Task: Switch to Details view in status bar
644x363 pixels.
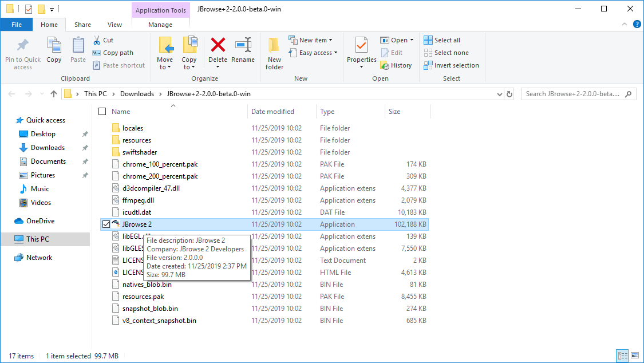Action: click(x=623, y=356)
